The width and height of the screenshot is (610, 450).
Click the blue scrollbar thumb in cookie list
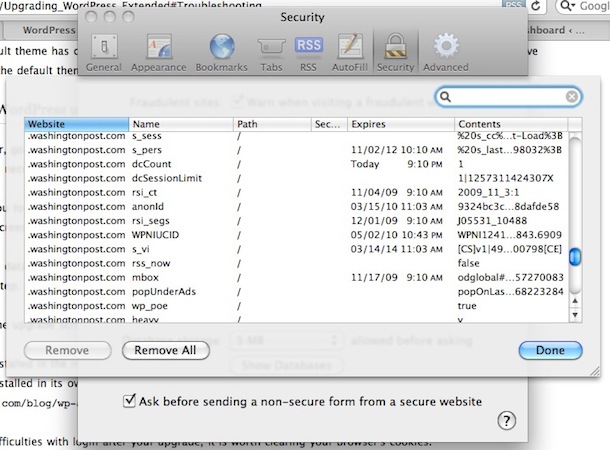575,257
